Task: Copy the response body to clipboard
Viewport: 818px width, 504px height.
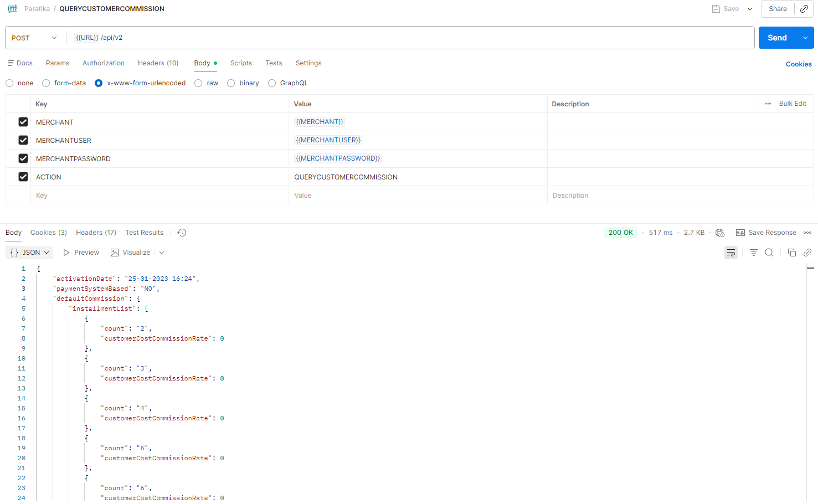Action: (x=791, y=253)
